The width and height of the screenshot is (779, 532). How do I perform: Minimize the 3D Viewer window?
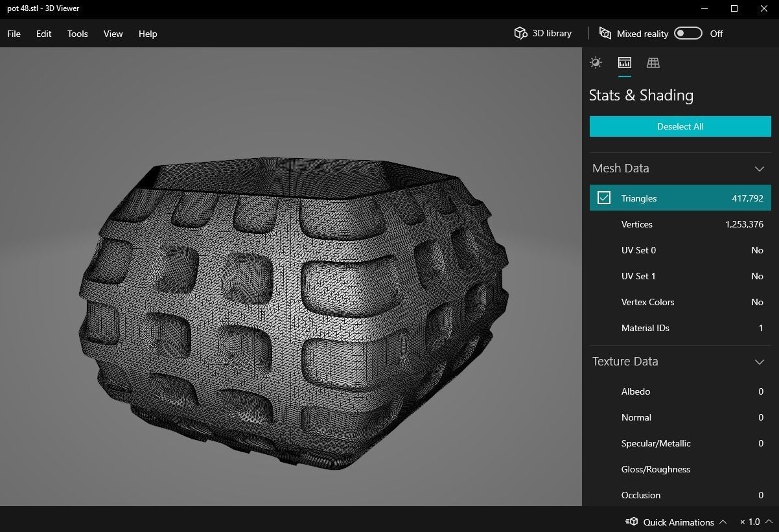tap(704, 8)
